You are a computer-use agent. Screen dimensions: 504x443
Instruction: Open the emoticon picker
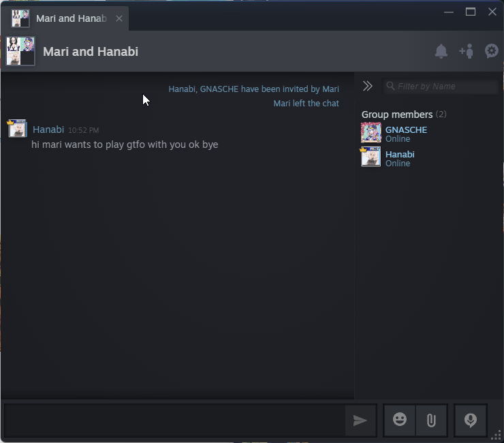(x=400, y=420)
